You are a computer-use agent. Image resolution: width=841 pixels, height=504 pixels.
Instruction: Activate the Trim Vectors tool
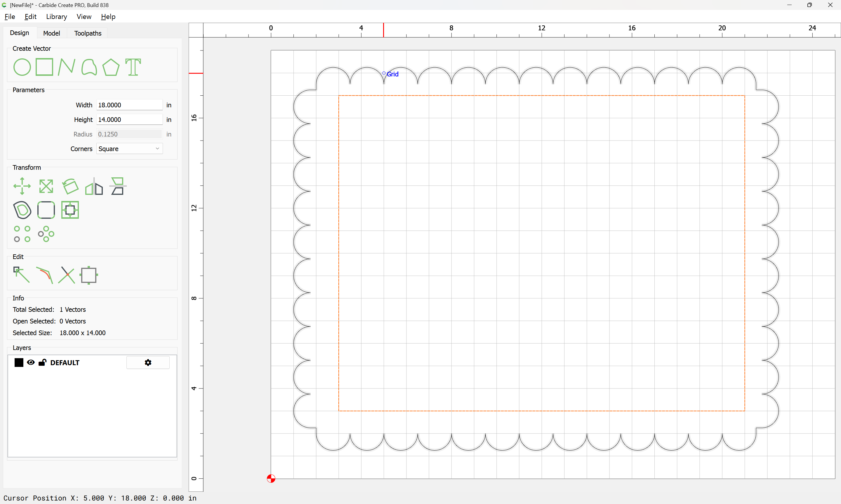click(66, 274)
